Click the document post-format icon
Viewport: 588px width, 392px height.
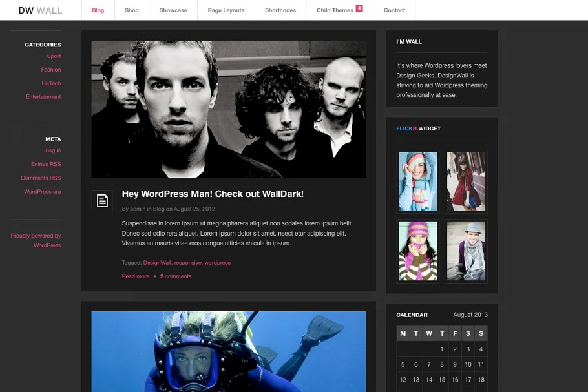[x=101, y=200]
